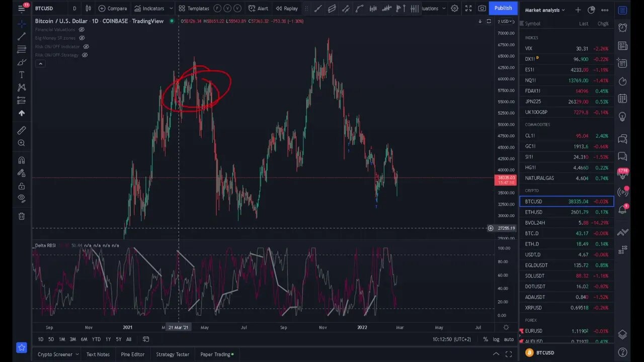Toggle hide all drawings eye icon
Image resolution: width=644 pixels, height=362 pixels.
click(x=21, y=199)
